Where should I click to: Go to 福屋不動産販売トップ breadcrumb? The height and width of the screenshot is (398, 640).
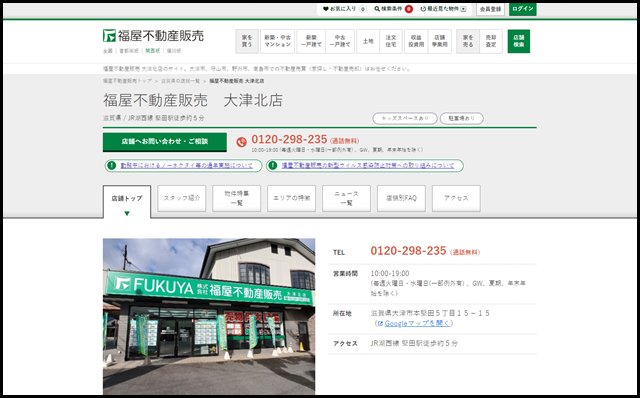(x=127, y=81)
